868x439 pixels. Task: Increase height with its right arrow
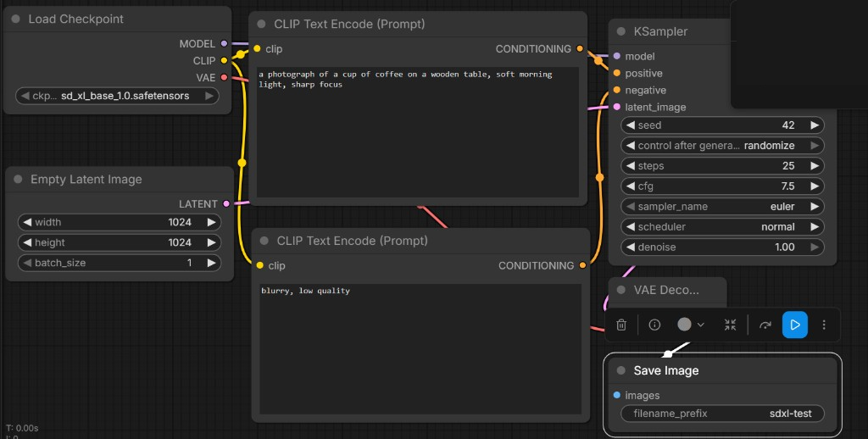coord(211,242)
